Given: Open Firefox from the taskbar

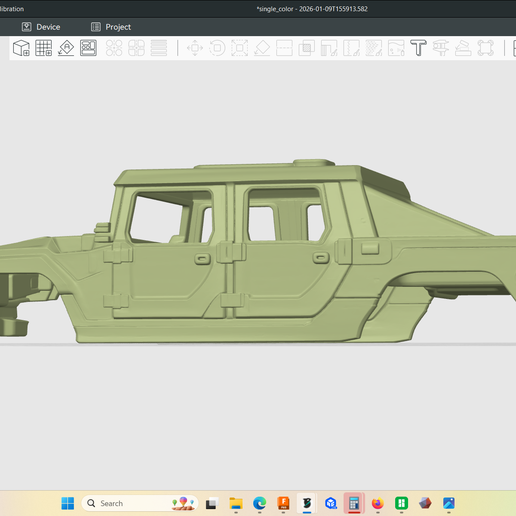Looking at the screenshot, I should tap(378, 503).
